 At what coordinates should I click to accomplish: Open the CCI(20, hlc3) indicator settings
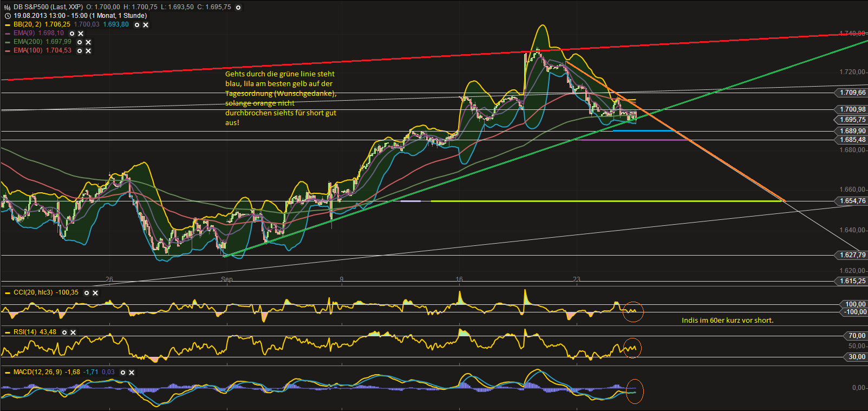[x=87, y=292]
